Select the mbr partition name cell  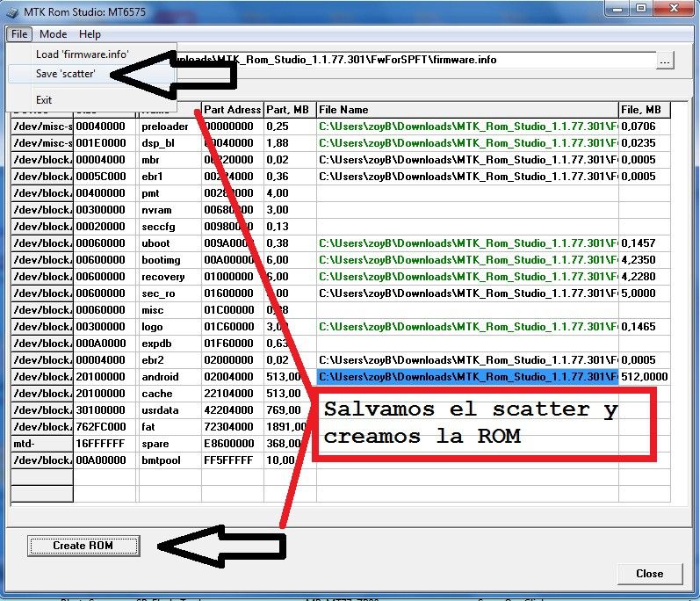tap(170, 160)
